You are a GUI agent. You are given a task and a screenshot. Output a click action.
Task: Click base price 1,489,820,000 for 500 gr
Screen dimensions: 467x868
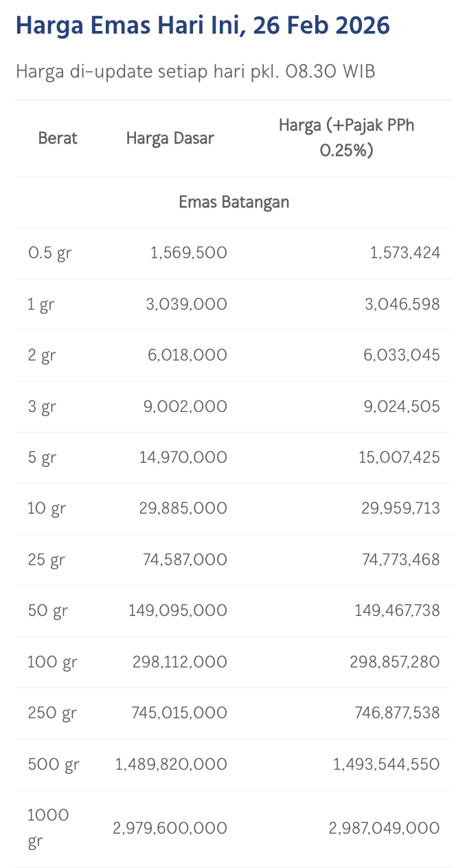click(x=172, y=764)
